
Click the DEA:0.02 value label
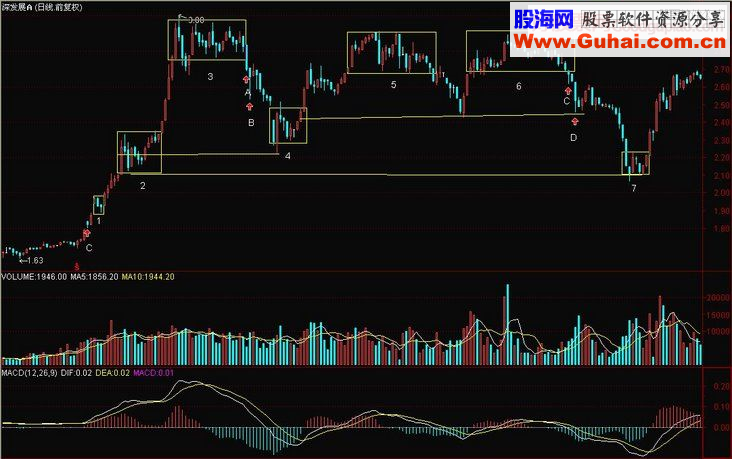(x=113, y=373)
